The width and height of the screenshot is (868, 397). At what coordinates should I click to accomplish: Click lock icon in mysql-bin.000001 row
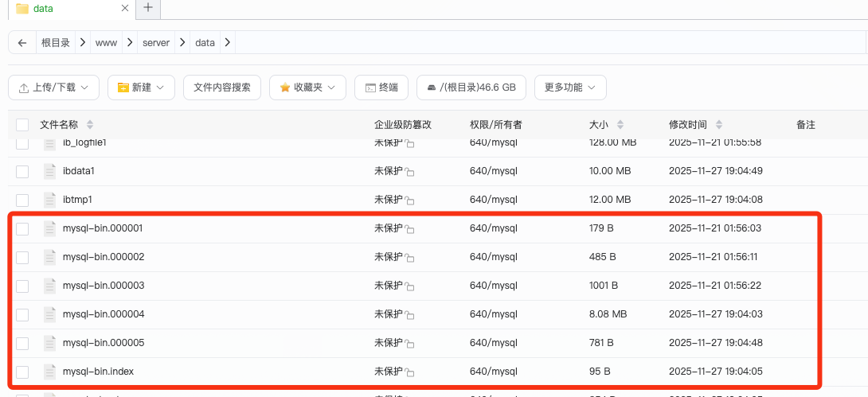tap(409, 229)
